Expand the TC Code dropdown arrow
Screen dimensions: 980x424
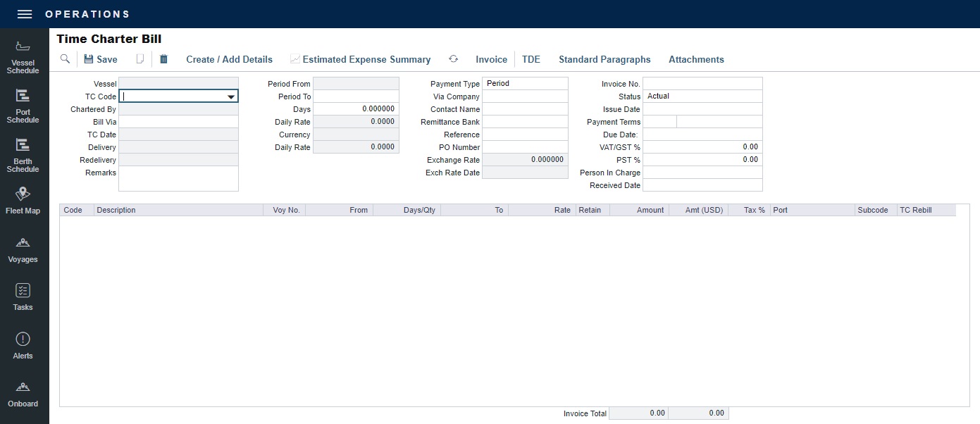point(230,96)
